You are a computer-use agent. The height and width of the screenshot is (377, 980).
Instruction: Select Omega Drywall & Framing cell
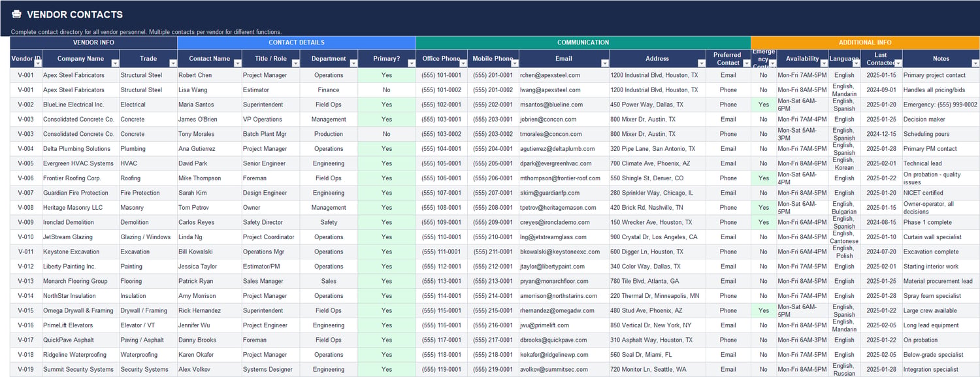(80, 310)
